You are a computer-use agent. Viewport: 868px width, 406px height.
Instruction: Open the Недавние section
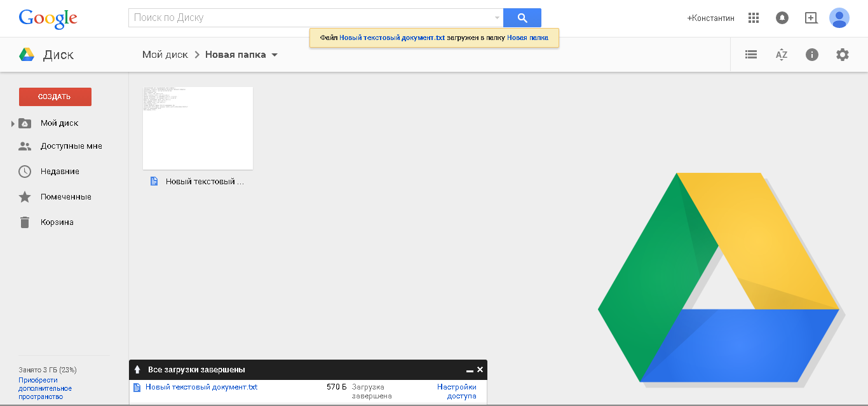60,172
